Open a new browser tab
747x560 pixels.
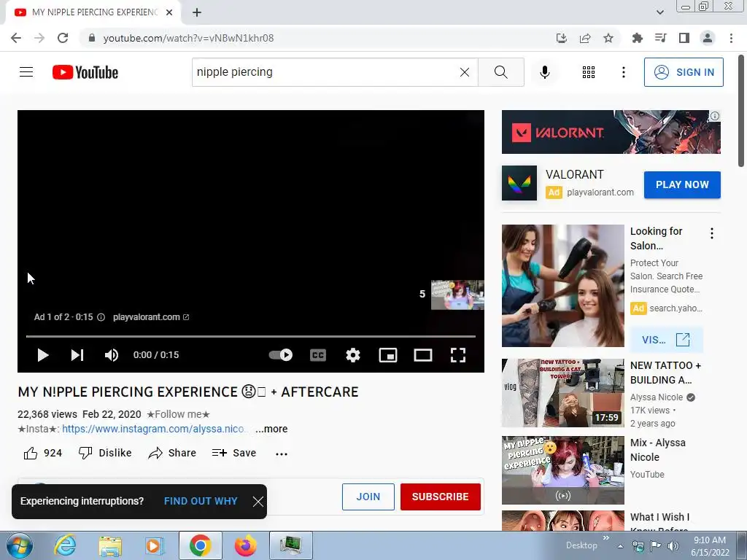click(197, 12)
